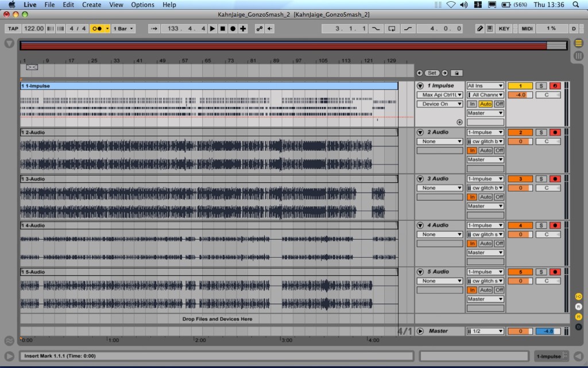Disarm recording on 3 Audio track
This screenshot has width=588, height=368.
tap(555, 179)
